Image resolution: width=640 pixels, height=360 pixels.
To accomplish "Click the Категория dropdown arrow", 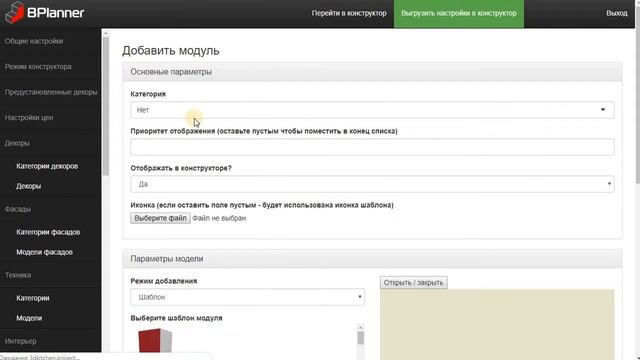I will coord(603,109).
